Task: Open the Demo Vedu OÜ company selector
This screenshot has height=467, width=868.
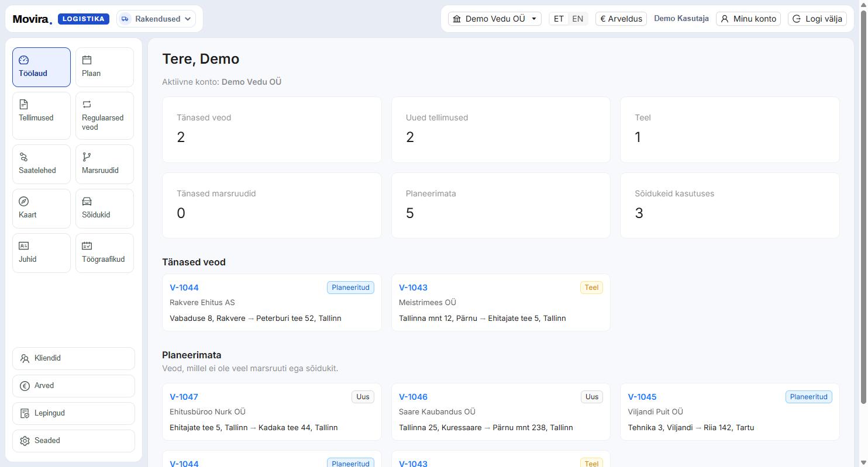Action: tap(495, 19)
